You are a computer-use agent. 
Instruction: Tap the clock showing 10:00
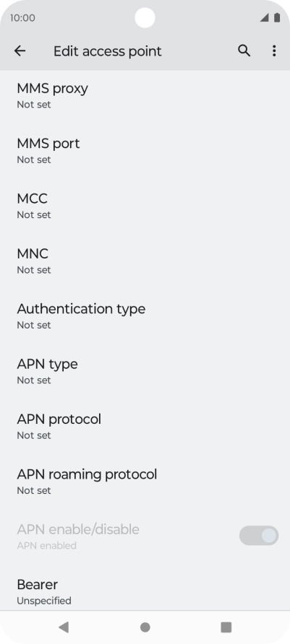tap(22, 18)
